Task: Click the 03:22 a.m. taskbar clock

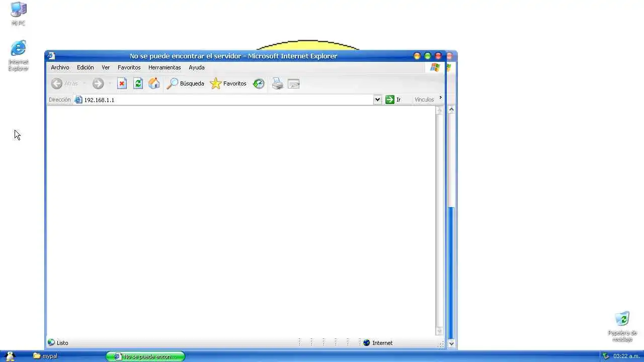Action: (x=626, y=356)
